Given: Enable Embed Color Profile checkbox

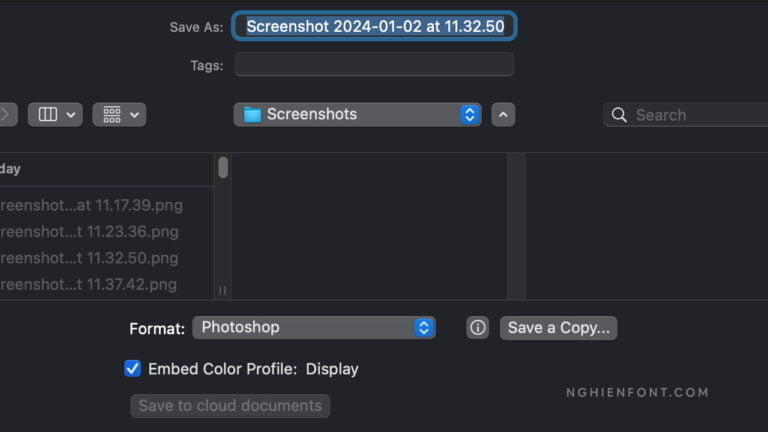Looking at the screenshot, I should click(132, 368).
